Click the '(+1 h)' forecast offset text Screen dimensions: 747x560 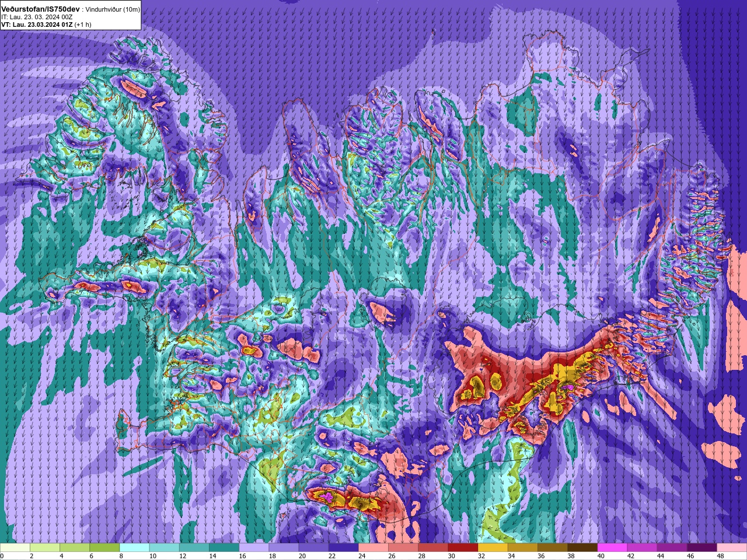pos(83,25)
